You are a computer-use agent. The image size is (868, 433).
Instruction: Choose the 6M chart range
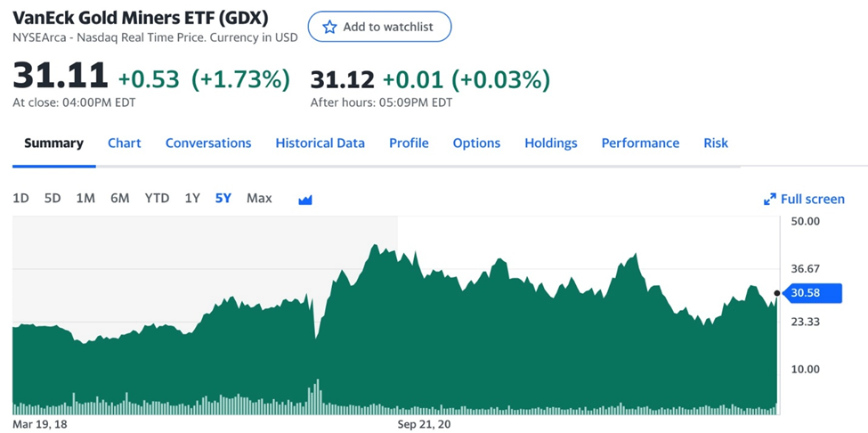[120, 198]
